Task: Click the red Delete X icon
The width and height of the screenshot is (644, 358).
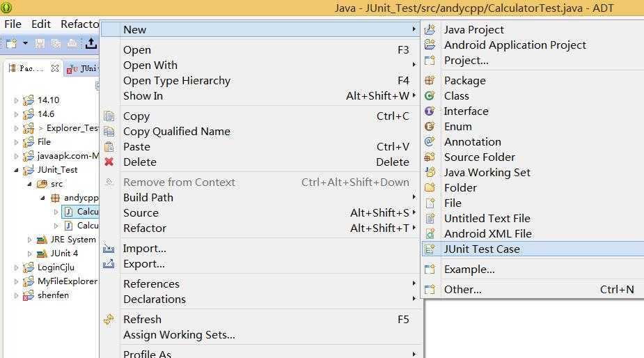Action: pyautogui.click(x=109, y=162)
